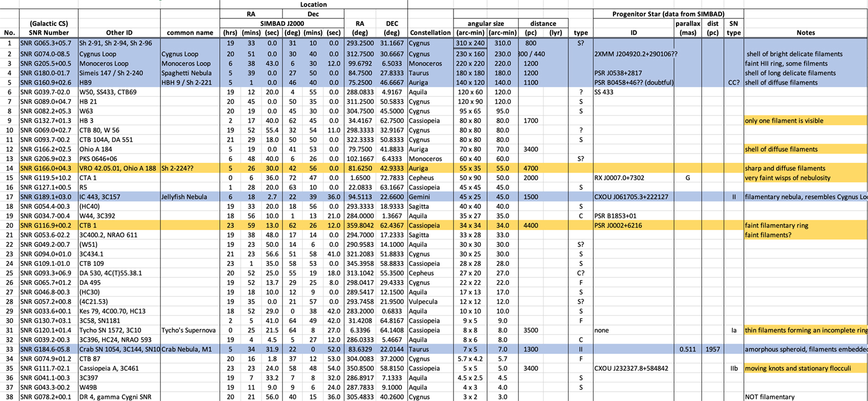This screenshot has height=401, width=868.
Task: Click progenitor cell PSR J0538+2817
Action: pyautogui.click(x=634, y=73)
